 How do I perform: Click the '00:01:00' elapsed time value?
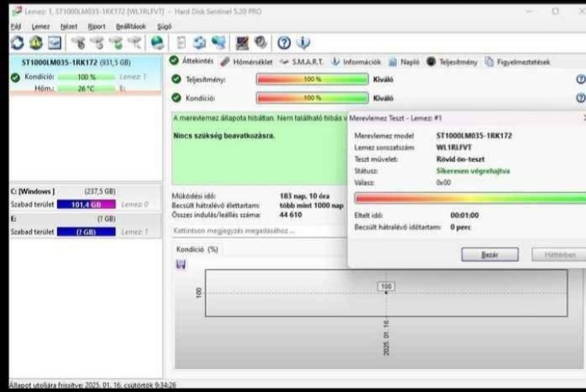click(464, 216)
